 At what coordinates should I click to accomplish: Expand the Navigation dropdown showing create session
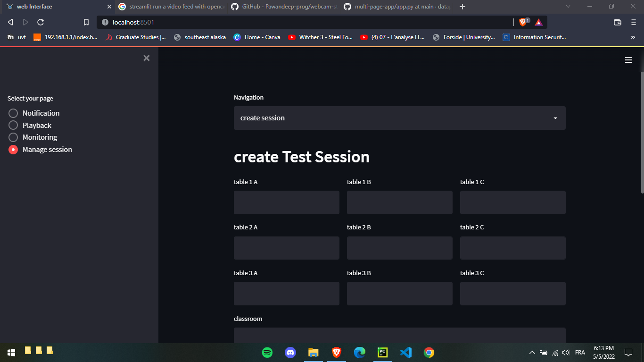pyautogui.click(x=400, y=118)
